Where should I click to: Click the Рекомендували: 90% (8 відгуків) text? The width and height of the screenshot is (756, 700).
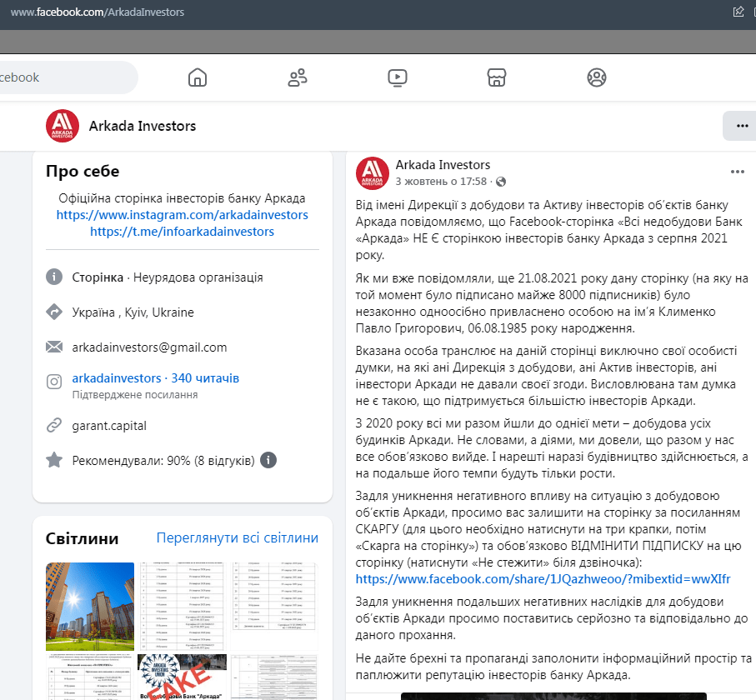coord(163,460)
